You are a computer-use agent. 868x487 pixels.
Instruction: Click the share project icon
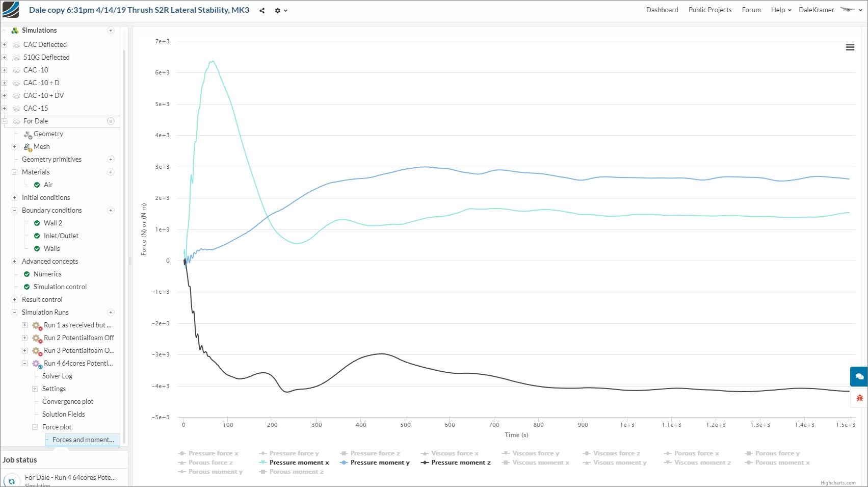[262, 10]
